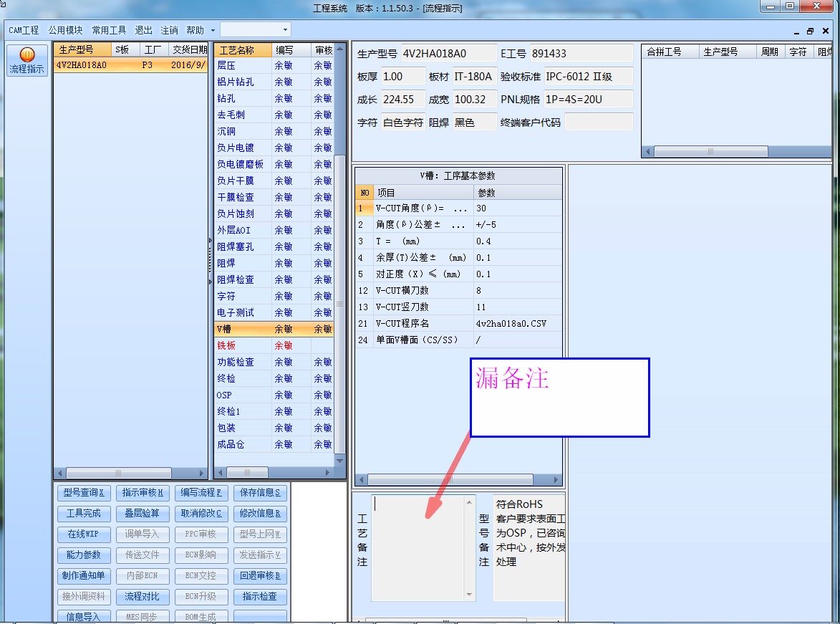840x624 pixels.
Task: Restore the inner MDI child window
Action: pyautogui.click(x=810, y=31)
